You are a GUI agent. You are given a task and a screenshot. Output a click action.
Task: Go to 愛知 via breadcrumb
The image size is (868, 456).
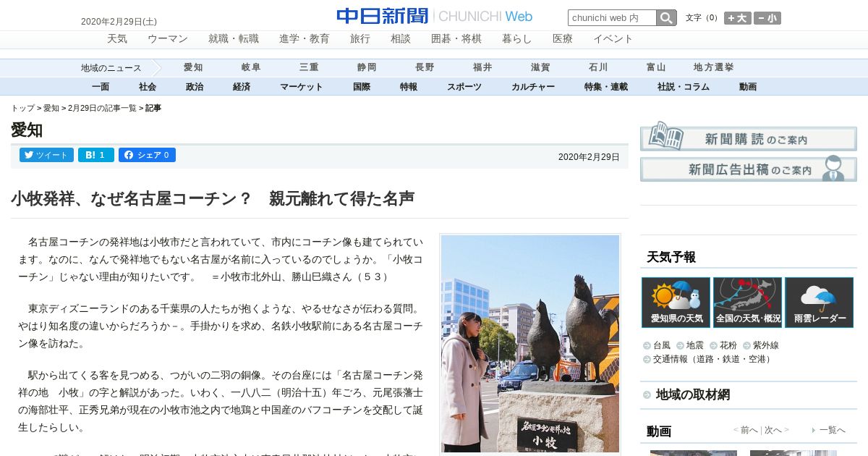click(51, 108)
